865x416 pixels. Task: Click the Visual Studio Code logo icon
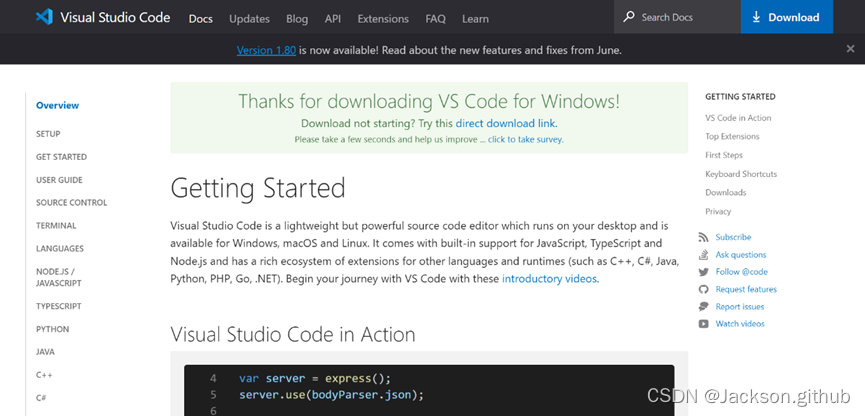point(43,17)
